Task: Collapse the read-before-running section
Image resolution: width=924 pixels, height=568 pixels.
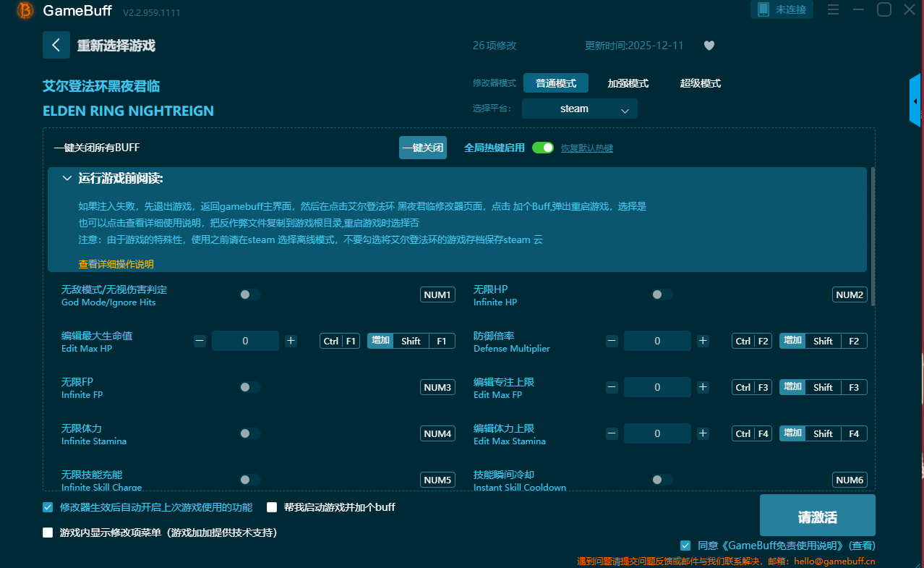Action: tap(67, 178)
